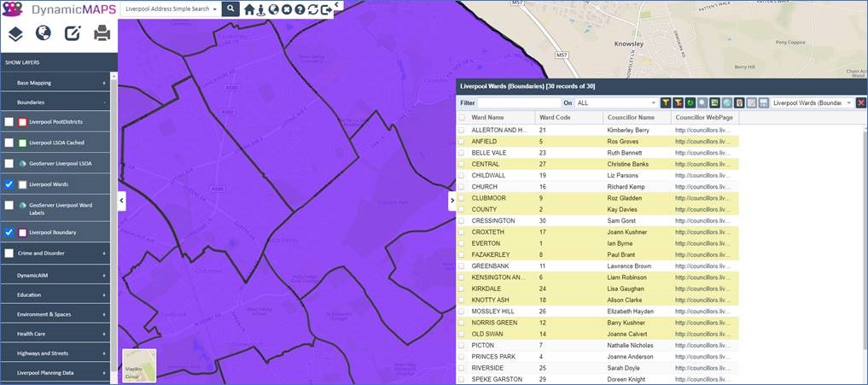Click the circled X clear icon
The height and width of the screenshot is (385, 868).
point(286,9)
